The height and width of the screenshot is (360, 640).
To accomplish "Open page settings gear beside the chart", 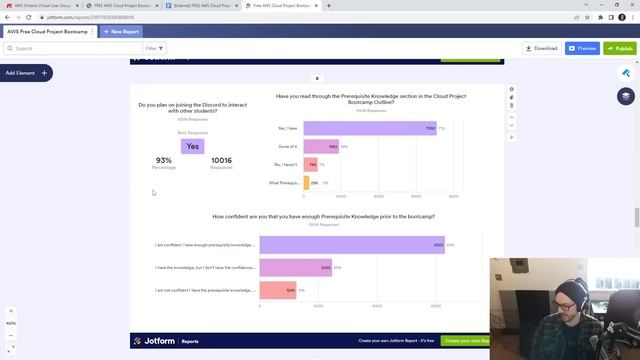I will tap(511, 89).
